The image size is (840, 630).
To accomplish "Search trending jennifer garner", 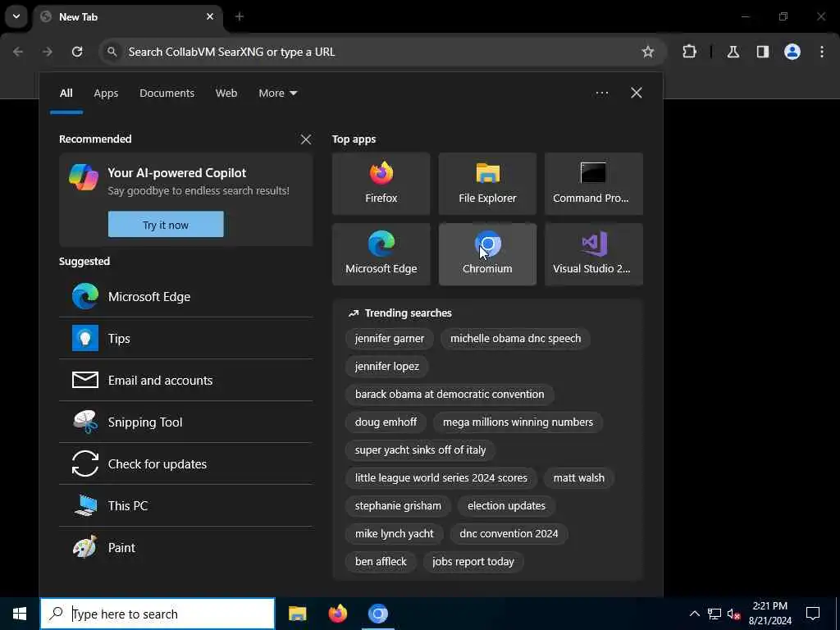I will (x=390, y=338).
